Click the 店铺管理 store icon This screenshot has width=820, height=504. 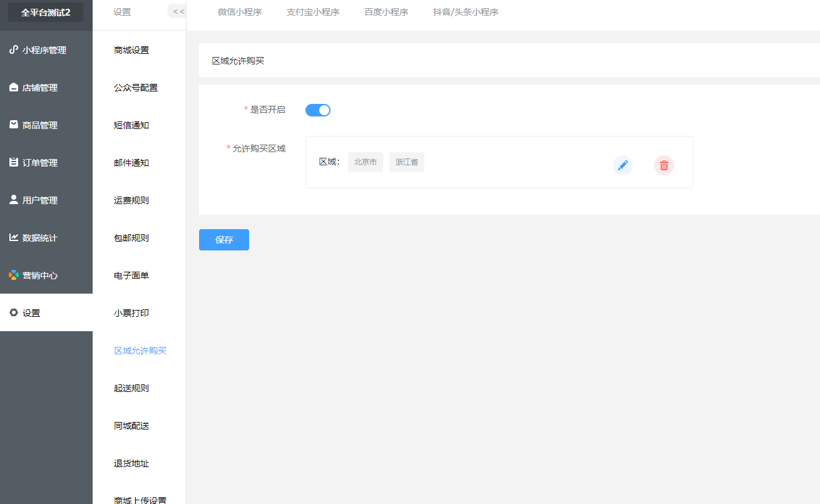click(x=14, y=88)
